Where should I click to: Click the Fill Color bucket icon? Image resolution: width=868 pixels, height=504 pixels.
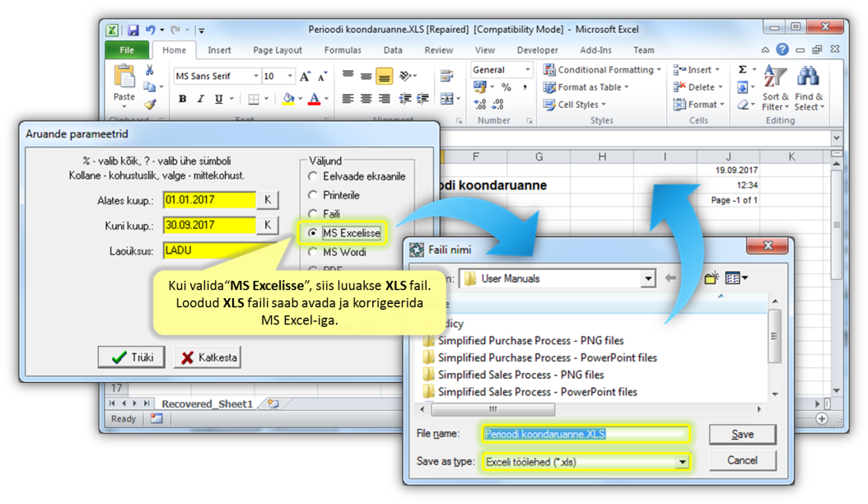[288, 99]
